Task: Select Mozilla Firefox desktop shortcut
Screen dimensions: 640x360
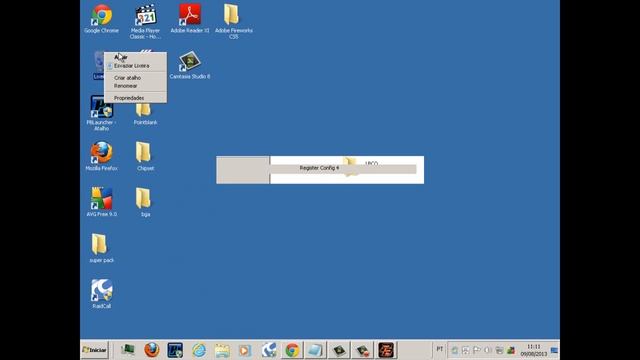Action: coord(101,156)
